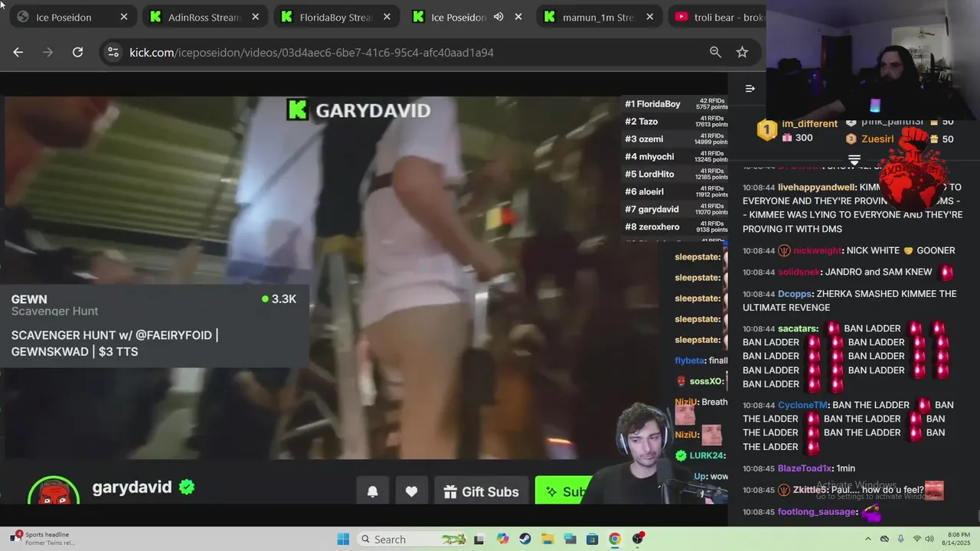Click the bell notification icon for garydavid

(x=372, y=491)
